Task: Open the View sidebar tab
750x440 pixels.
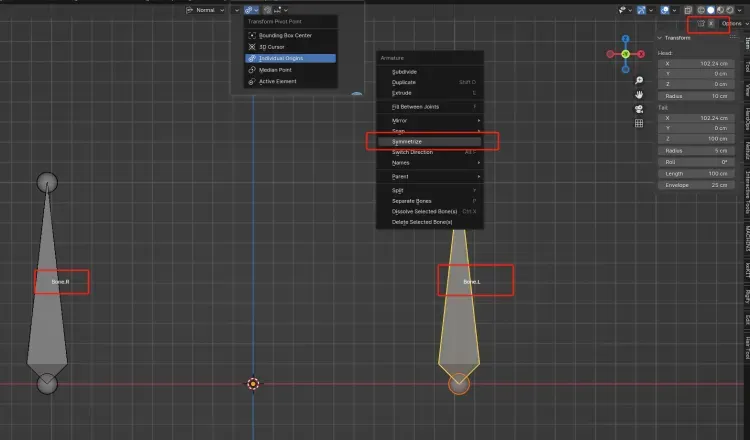Action: pos(747,89)
